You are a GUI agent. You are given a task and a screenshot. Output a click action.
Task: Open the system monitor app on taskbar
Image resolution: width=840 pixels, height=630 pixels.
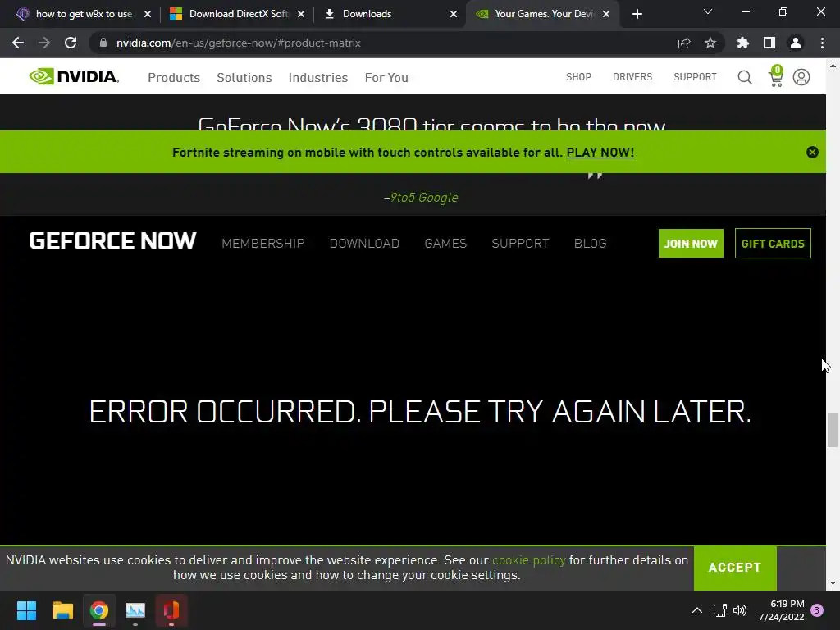point(135,610)
